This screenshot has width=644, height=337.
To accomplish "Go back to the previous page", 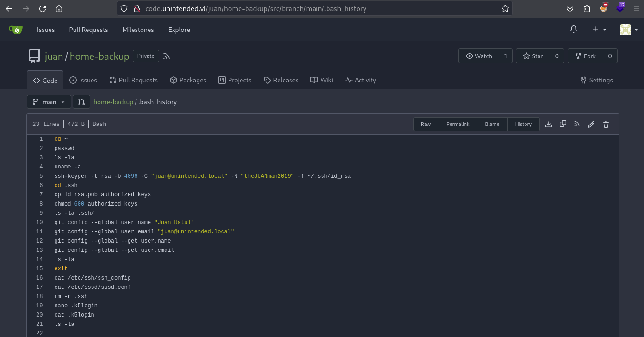I will [9, 8].
